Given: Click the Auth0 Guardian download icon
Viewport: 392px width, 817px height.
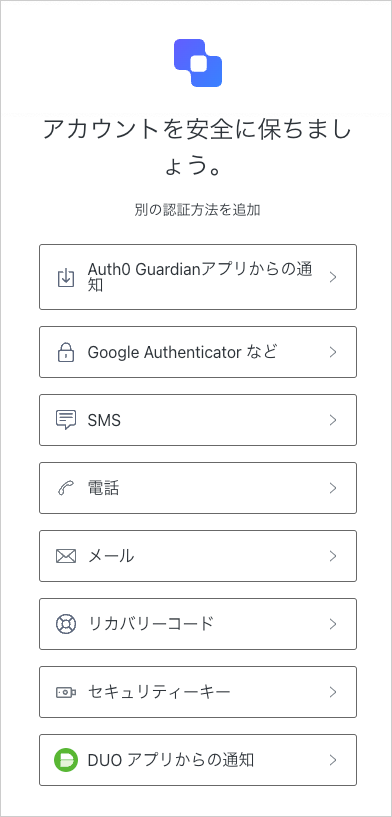Looking at the screenshot, I should coord(66,277).
